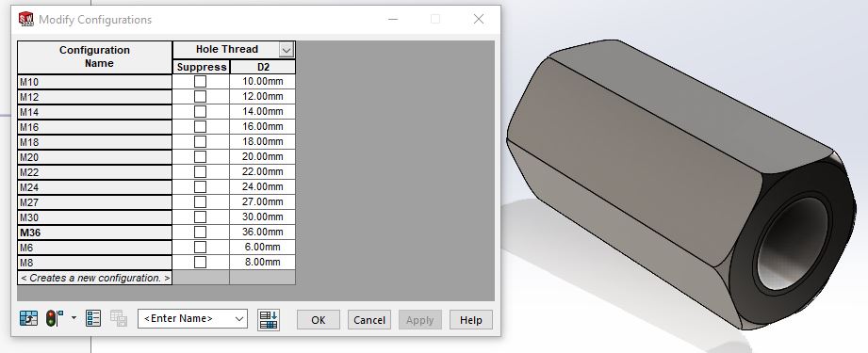This screenshot has width=868, height=353.
Task: Click the 27.00mm D2 value
Action: point(262,201)
